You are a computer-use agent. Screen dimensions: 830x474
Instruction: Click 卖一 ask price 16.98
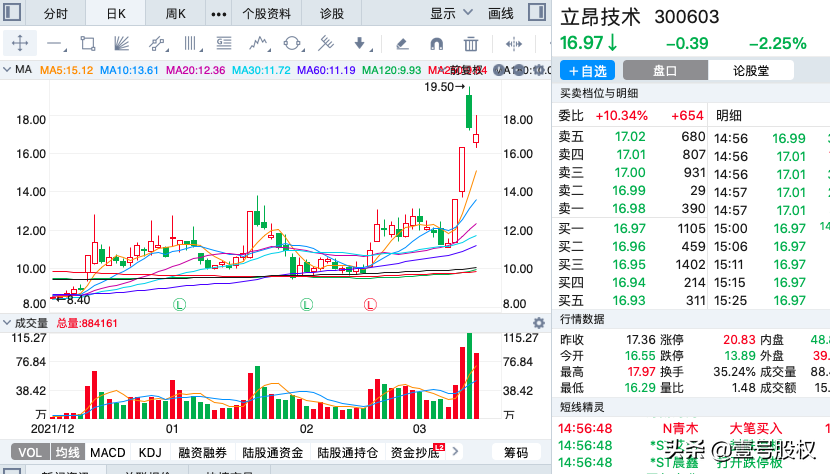click(x=629, y=209)
